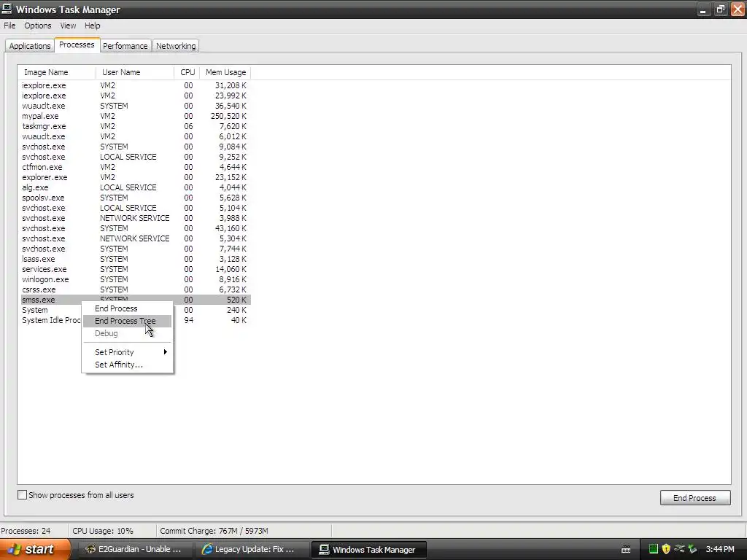Open the Options menu
747x560 pixels.
click(38, 26)
